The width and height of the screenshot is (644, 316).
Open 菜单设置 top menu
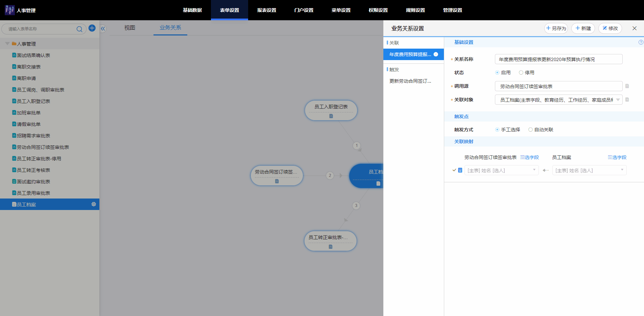341,10
